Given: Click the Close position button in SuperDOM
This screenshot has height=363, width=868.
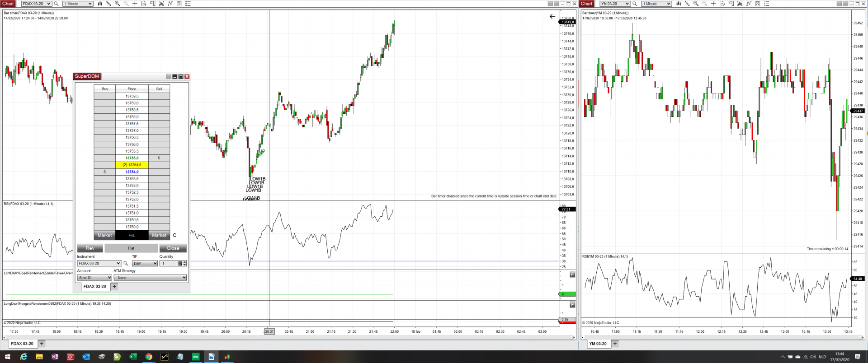Looking at the screenshot, I should [173, 248].
